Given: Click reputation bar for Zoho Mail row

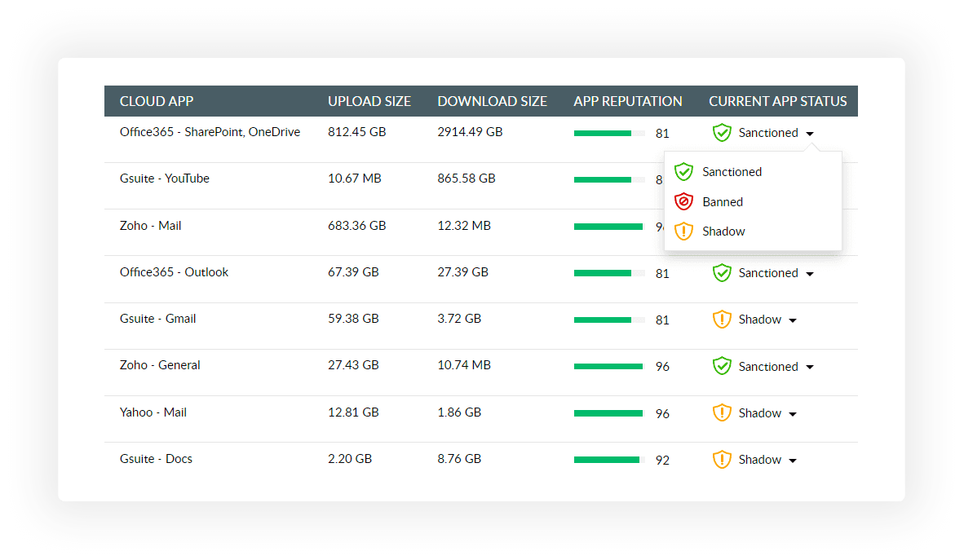Looking at the screenshot, I should pyautogui.click(x=609, y=227).
